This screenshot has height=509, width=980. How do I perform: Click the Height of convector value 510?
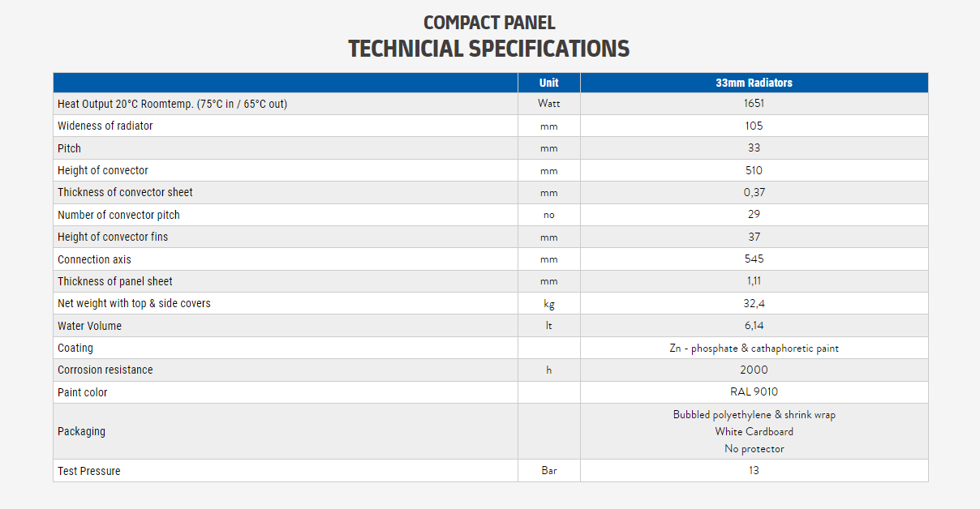pyautogui.click(x=754, y=170)
